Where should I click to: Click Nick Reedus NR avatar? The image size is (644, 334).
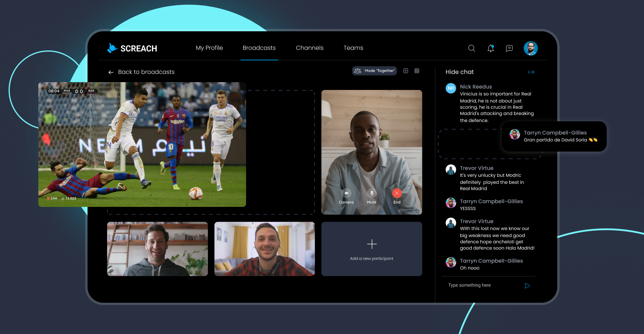click(451, 88)
